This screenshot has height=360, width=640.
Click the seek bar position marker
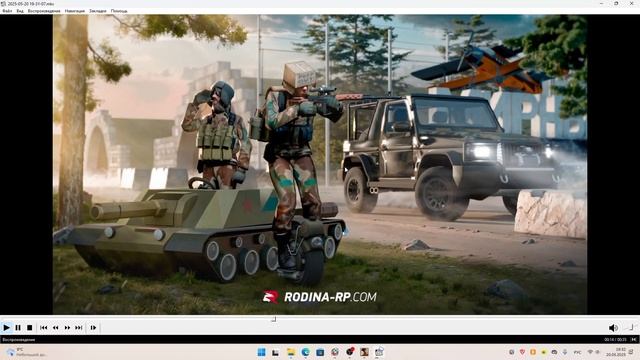[x=274, y=319]
